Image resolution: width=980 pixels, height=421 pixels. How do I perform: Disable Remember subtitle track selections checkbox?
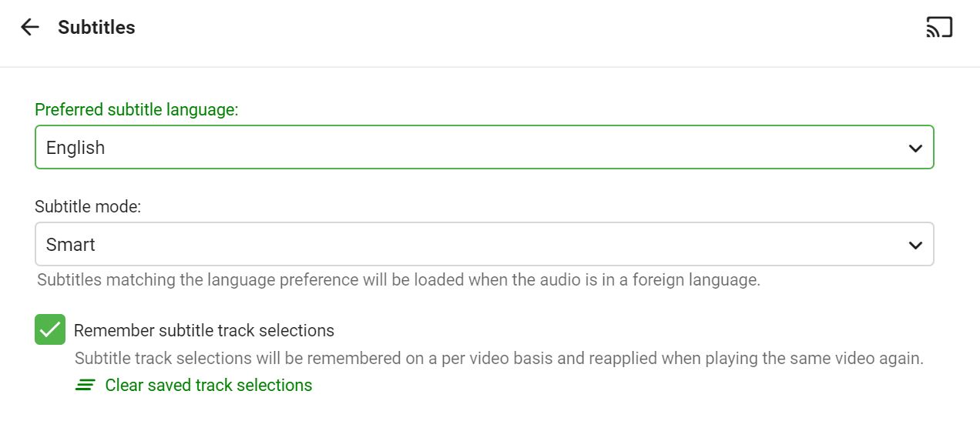pyautogui.click(x=50, y=330)
